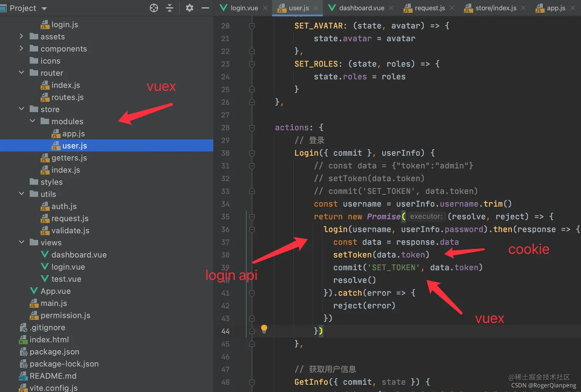Open login.vue in the views folder

click(63, 267)
